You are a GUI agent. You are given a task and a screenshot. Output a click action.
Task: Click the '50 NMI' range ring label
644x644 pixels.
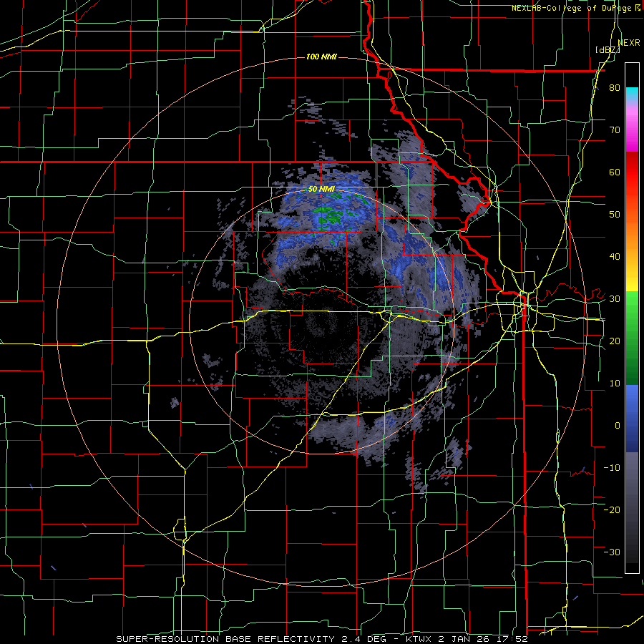321,190
